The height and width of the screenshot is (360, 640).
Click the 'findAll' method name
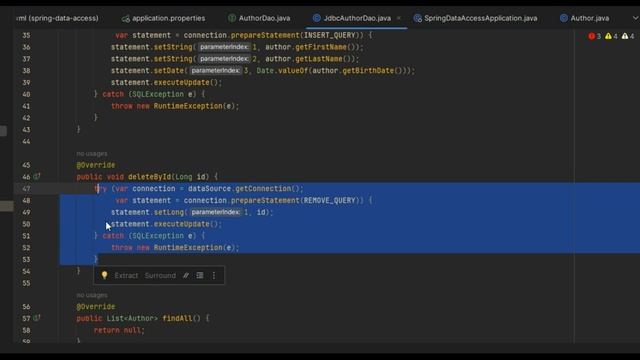tap(177, 318)
